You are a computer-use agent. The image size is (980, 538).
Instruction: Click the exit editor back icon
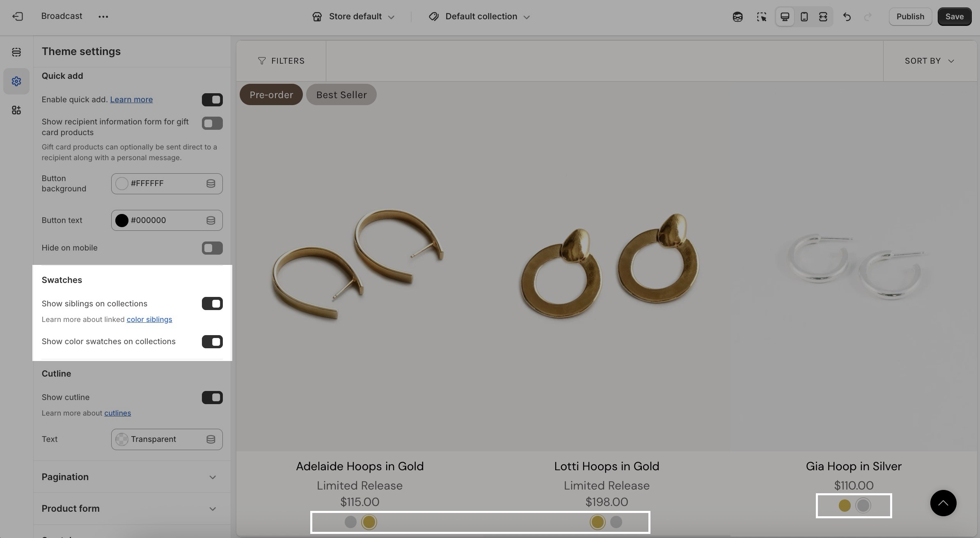17,16
